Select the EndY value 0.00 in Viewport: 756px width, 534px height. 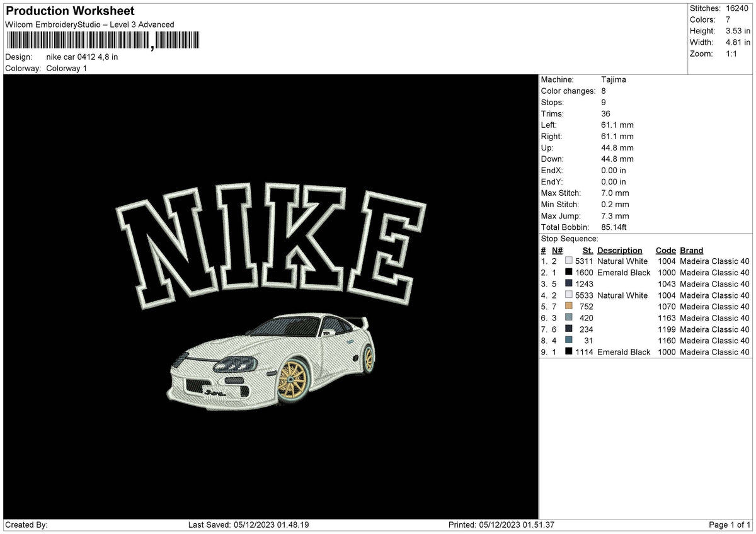click(614, 182)
